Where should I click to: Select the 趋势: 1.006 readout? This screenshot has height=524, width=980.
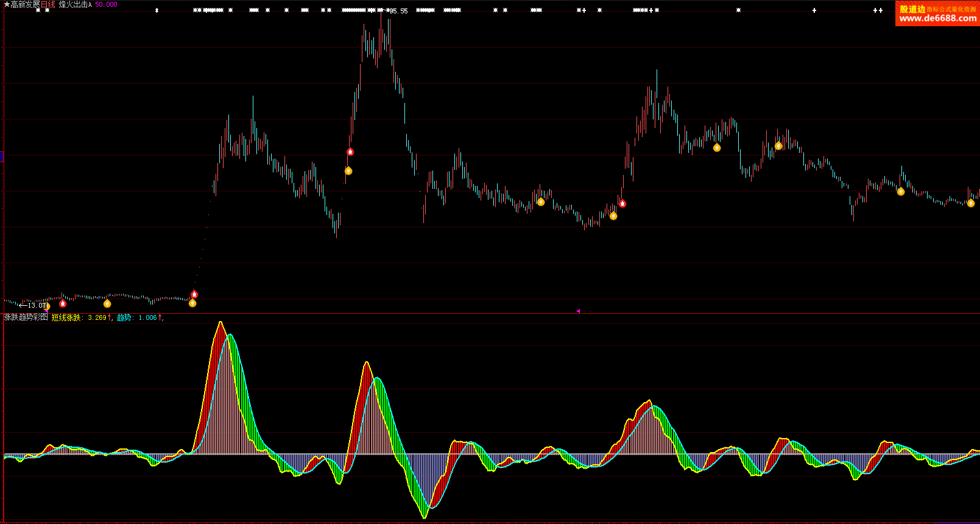pyautogui.click(x=140, y=317)
